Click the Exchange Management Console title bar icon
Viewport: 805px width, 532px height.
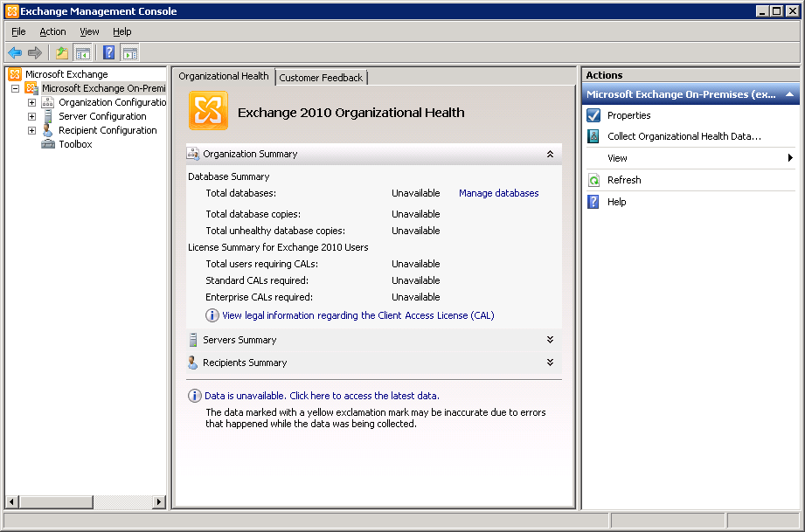[12, 11]
